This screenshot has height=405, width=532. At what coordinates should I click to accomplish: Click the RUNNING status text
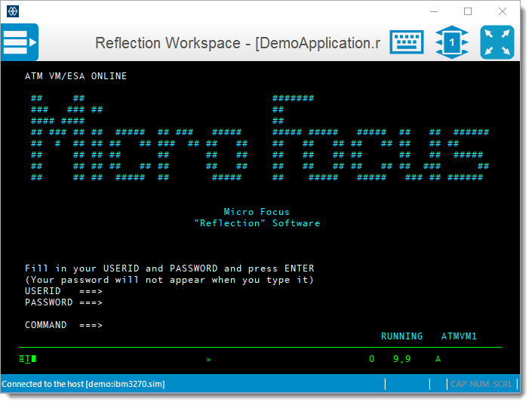tap(401, 336)
